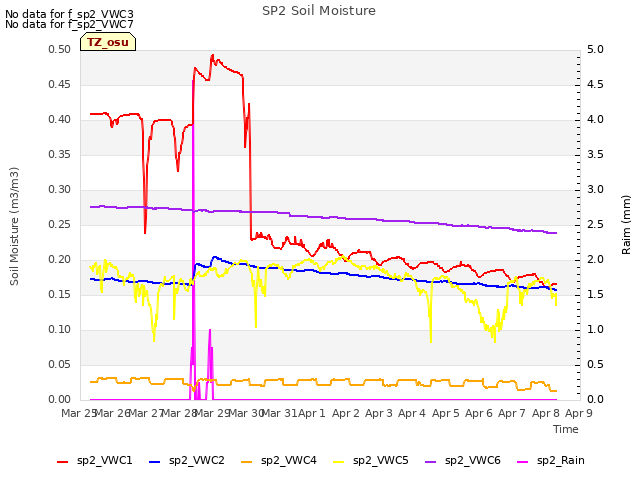
Task: Click the Raim (mm) right axis label
Action: (626, 225)
